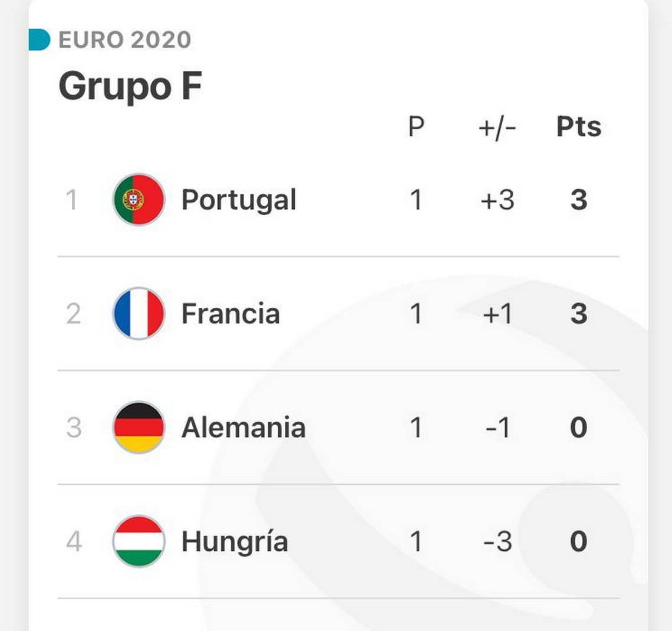Tap Francia's points value 3
This screenshot has height=631, width=672.
point(579,313)
